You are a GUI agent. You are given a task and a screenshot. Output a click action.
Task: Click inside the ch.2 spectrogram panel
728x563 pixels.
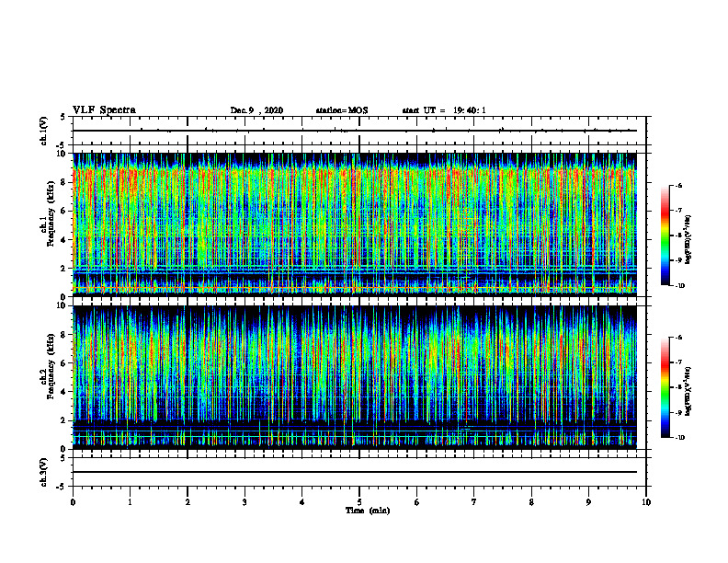click(355, 377)
